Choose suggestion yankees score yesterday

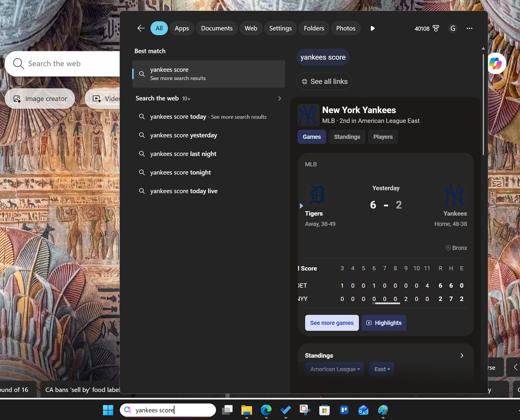coord(209,135)
